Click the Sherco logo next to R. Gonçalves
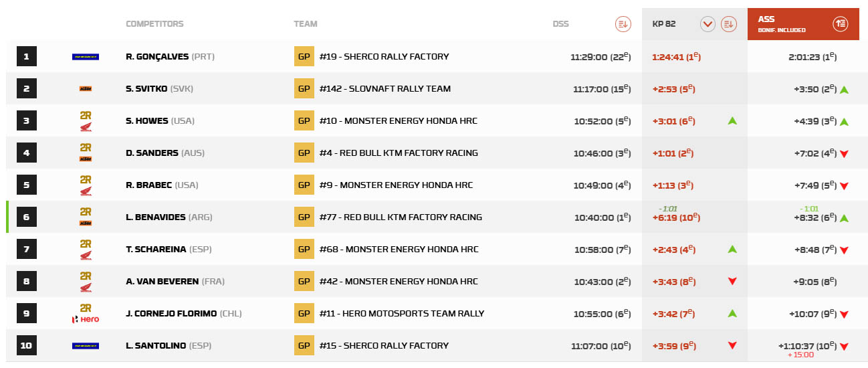The width and height of the screenshot is (868, 368). point(86,57)
